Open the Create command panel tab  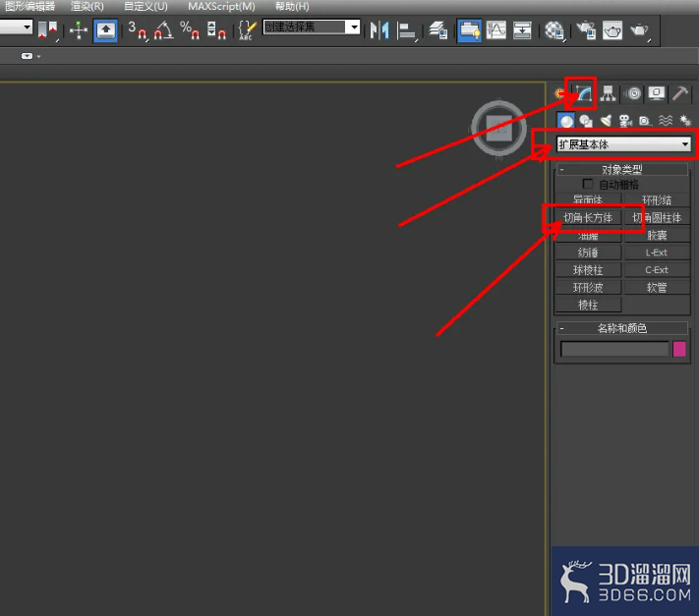(x=559, y=93)
